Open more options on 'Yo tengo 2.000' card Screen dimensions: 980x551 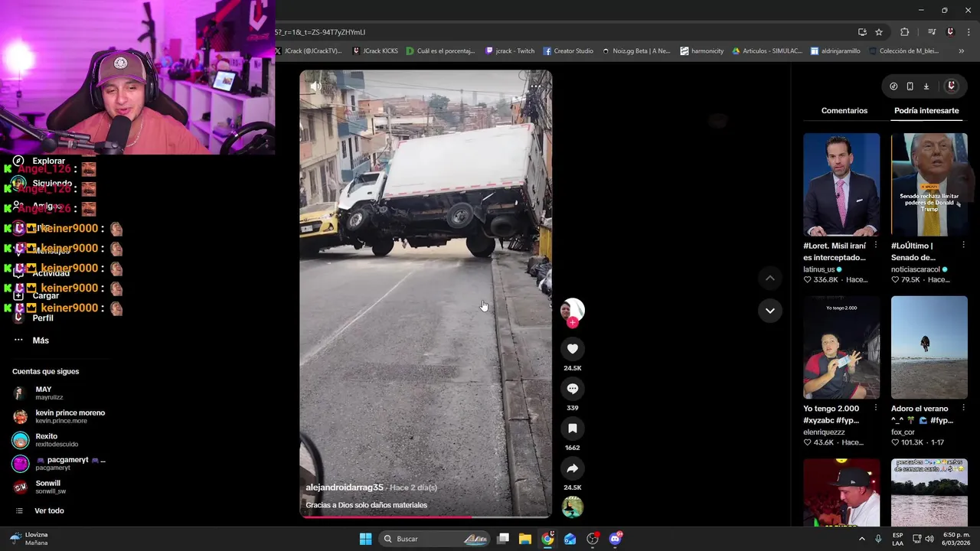(x=876, y=409)
